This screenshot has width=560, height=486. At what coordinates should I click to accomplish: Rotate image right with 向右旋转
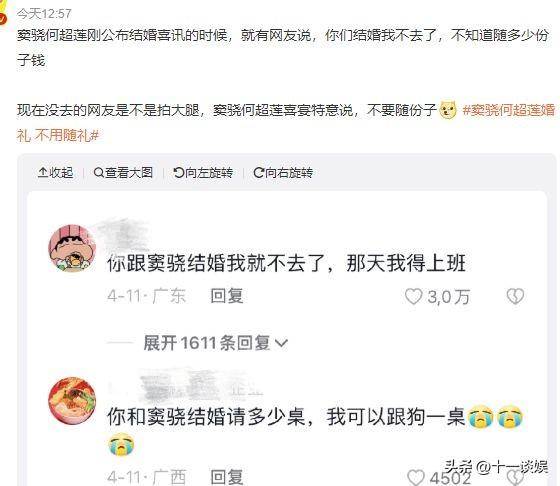click(x=283, y=173)
